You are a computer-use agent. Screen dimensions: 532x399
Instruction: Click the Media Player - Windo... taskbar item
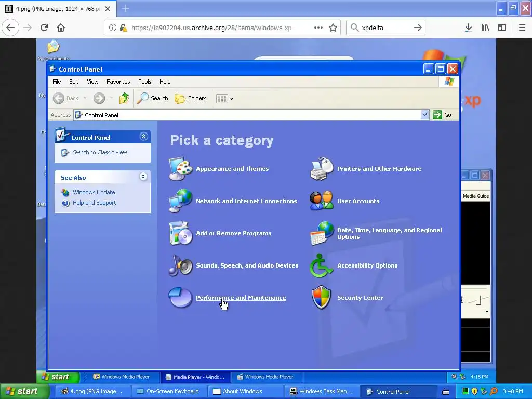pyautogui.click(x=195, y=377)
